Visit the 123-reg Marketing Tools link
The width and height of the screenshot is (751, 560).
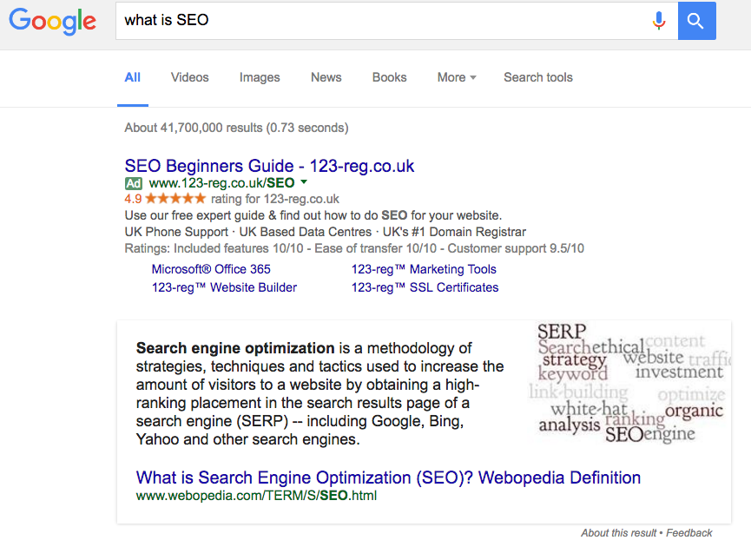click(424, 269)
